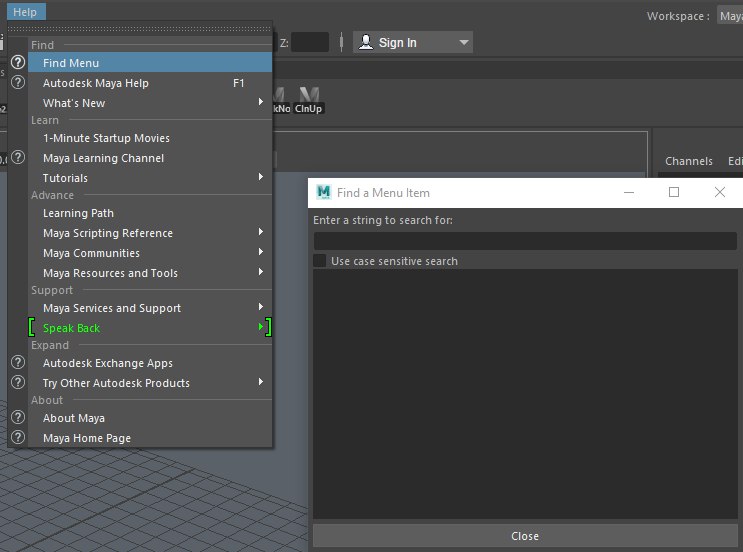Choose 1-Minute Startup Movies
743x552 pixels.
pos(150,138)
